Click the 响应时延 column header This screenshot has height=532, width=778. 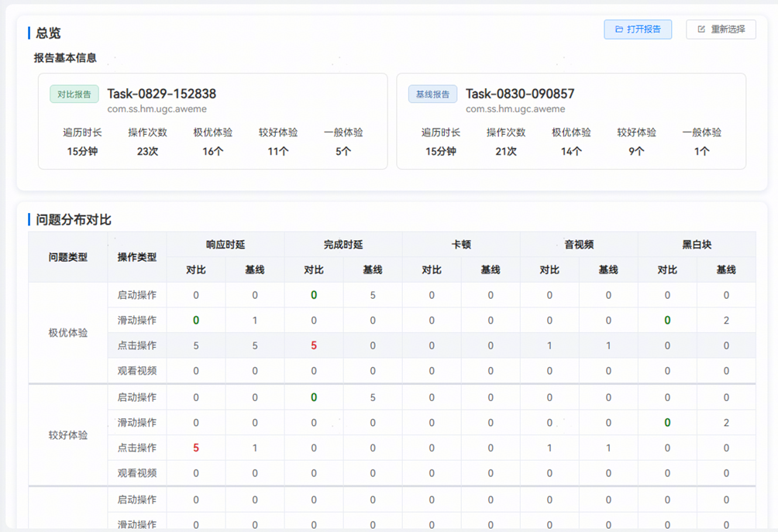click(225, 245)
